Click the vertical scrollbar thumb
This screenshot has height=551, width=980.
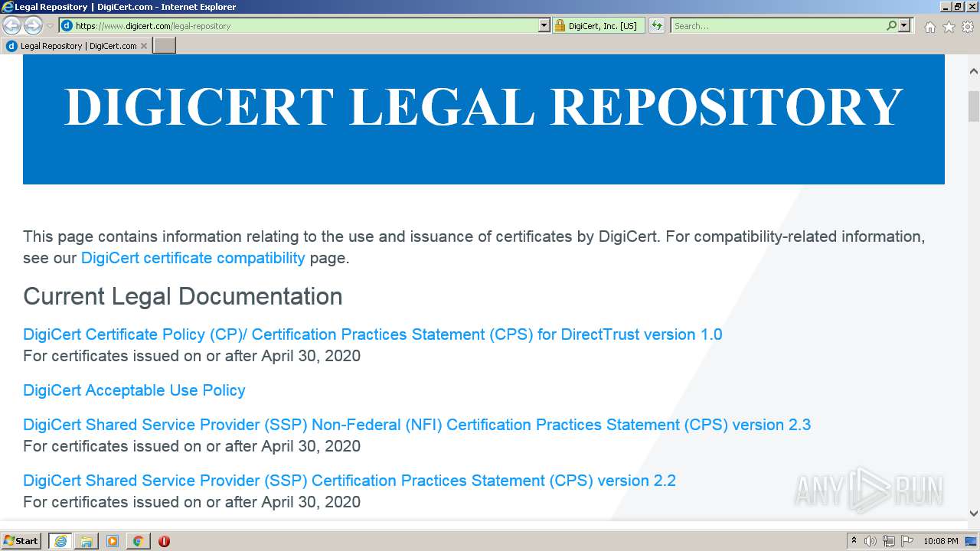[x=974, y=106]
